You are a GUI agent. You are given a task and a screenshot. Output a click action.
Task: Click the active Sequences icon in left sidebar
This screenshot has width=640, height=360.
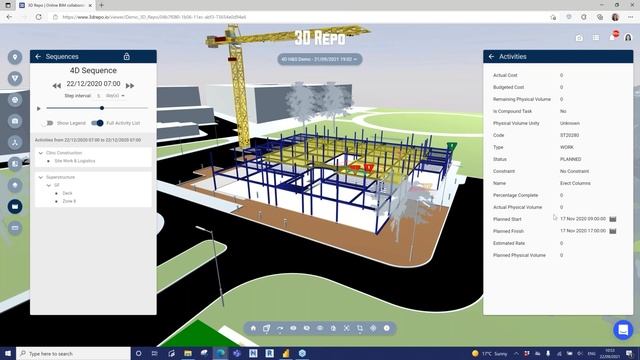15,207
